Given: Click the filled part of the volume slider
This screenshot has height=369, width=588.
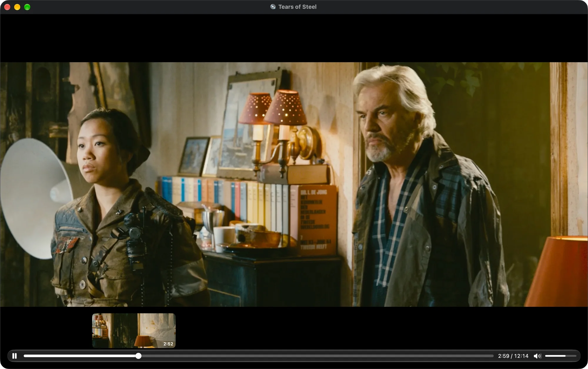Looking at the screenshot, I should click(x=555, y=356).
